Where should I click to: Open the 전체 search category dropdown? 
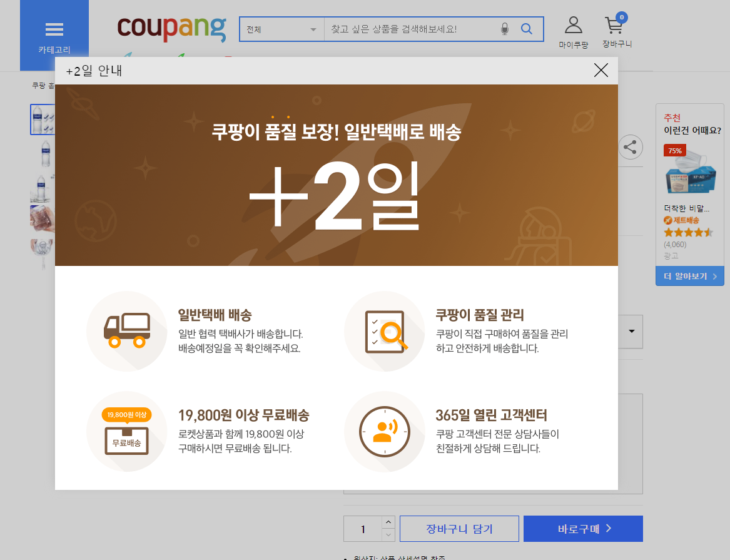click(281, 29)
